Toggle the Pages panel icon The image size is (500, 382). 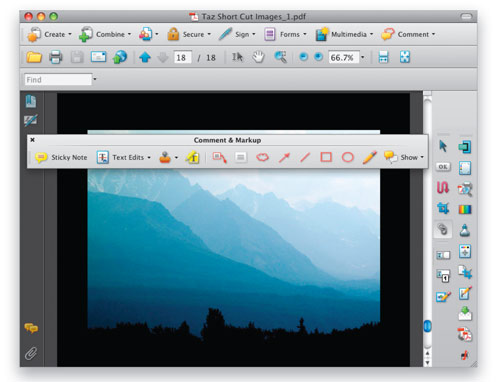click(x=31, y=101)
